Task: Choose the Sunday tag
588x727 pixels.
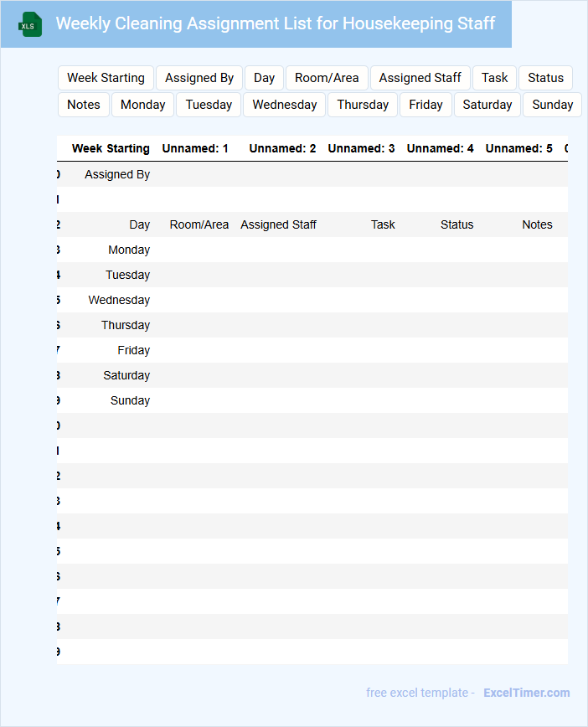Action: pos(552,105)
